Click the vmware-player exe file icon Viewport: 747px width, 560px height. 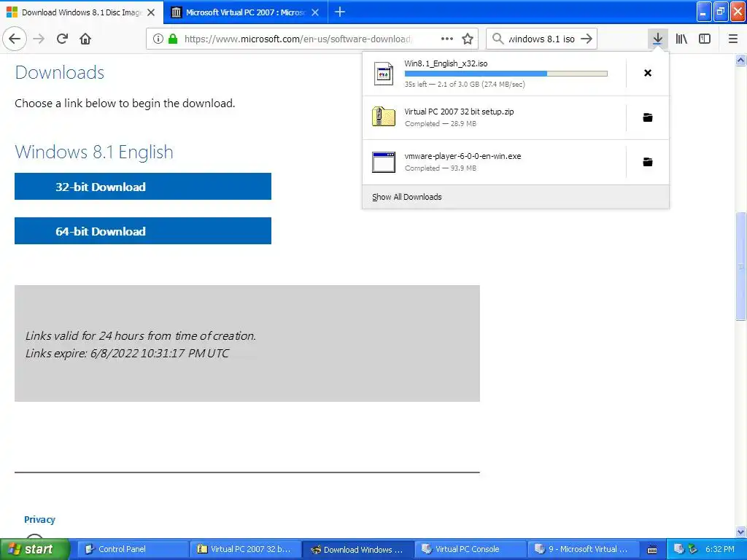point(384,162)
